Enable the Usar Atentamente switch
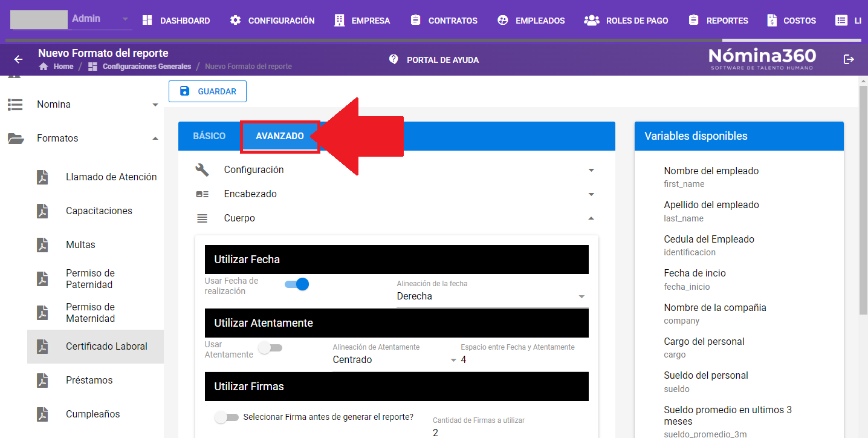Image resolution: width=868 pixels, height=438 pixels. (x=270, y=348)
